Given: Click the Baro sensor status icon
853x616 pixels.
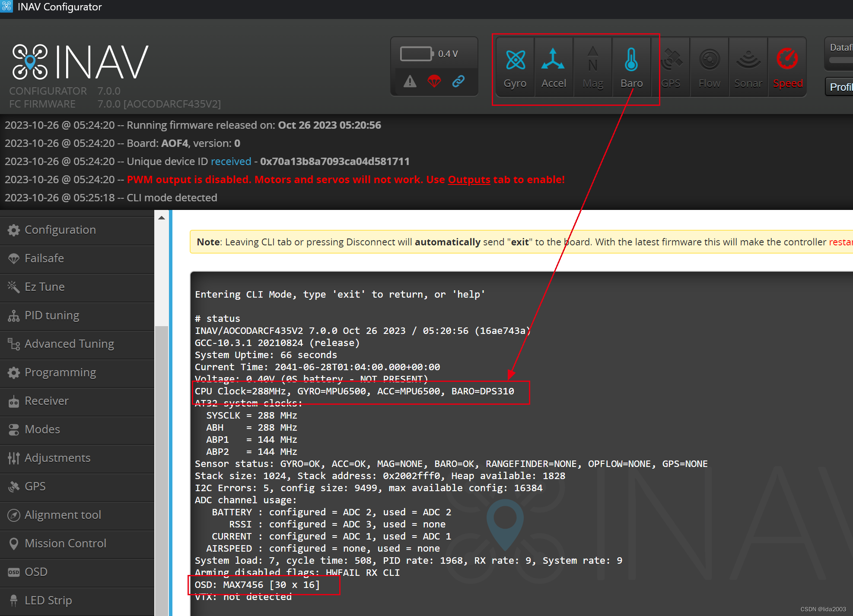Looking at the screenshot, I should click(x=631, y=67).
